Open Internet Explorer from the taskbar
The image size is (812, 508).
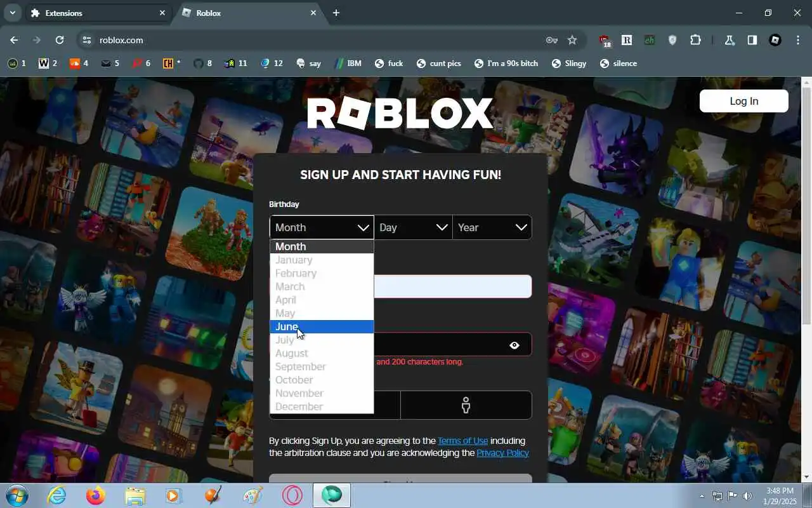click(57, 495)
